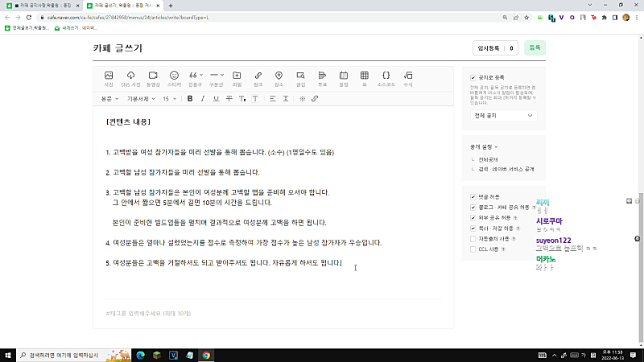Uncheck the 댓글 허용 checkbox
The image size is (644, 362).
pos(473,197)
